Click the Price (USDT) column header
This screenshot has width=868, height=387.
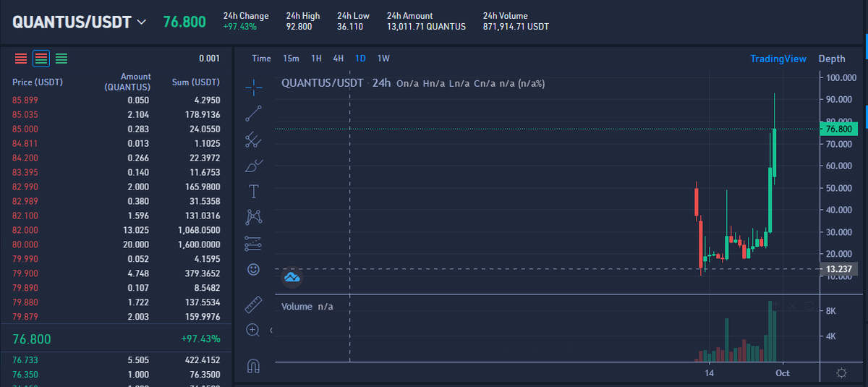(x=38, y=82)
